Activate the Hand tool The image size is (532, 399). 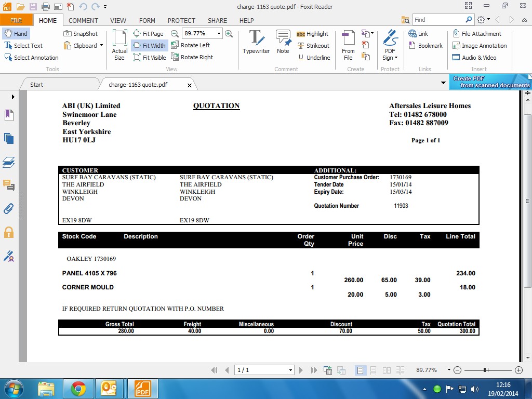pyautogui.click(x=16, y=34)
